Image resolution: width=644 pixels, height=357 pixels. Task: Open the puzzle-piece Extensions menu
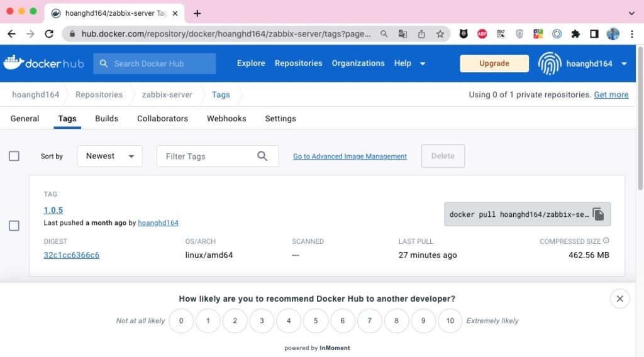(x=575, y=34)
